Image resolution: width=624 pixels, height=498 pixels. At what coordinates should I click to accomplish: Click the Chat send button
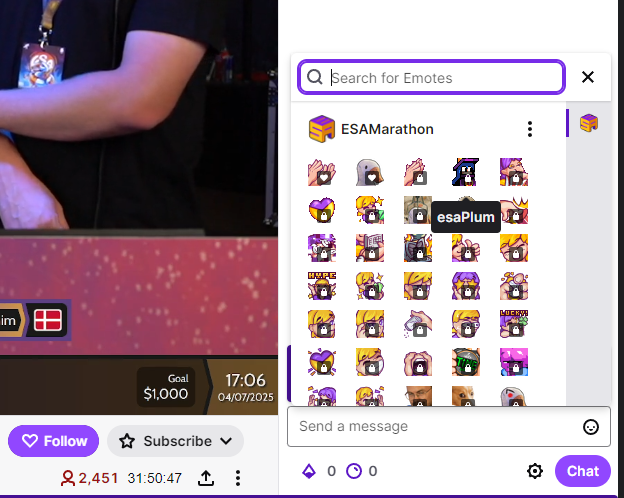(583, 471)
